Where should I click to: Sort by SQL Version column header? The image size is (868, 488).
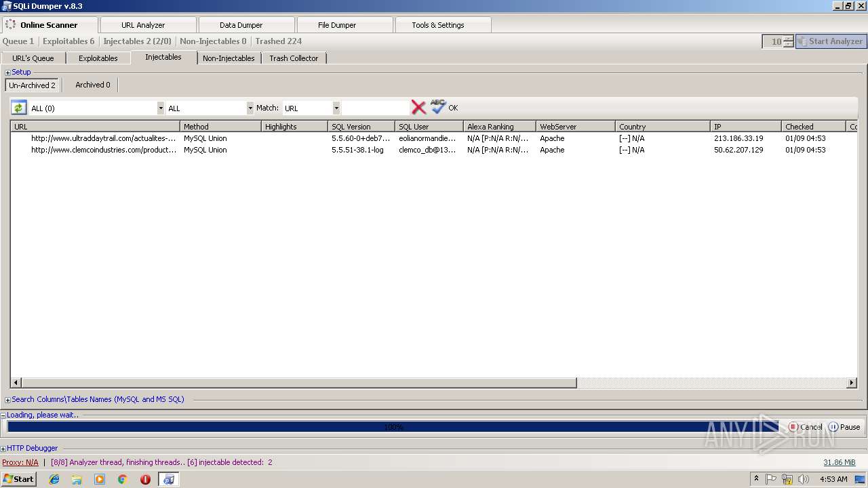coord(361,127)
